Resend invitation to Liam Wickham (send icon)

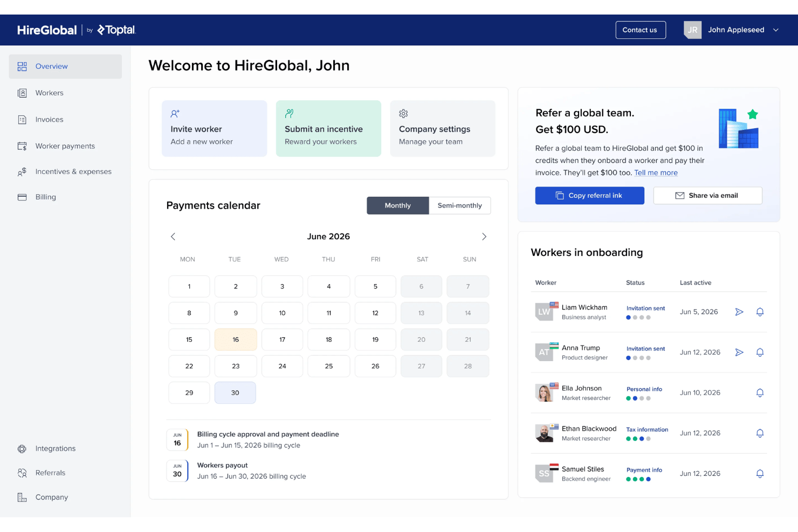(739, 312)
